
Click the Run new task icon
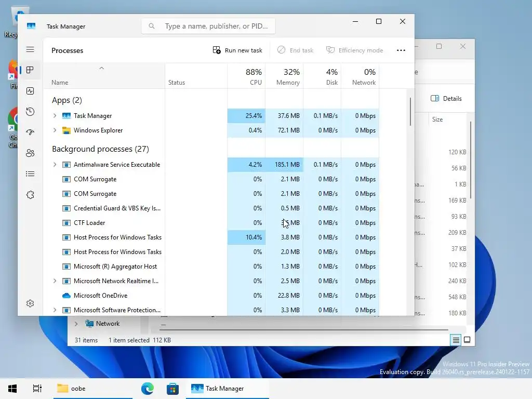point(217,50)
